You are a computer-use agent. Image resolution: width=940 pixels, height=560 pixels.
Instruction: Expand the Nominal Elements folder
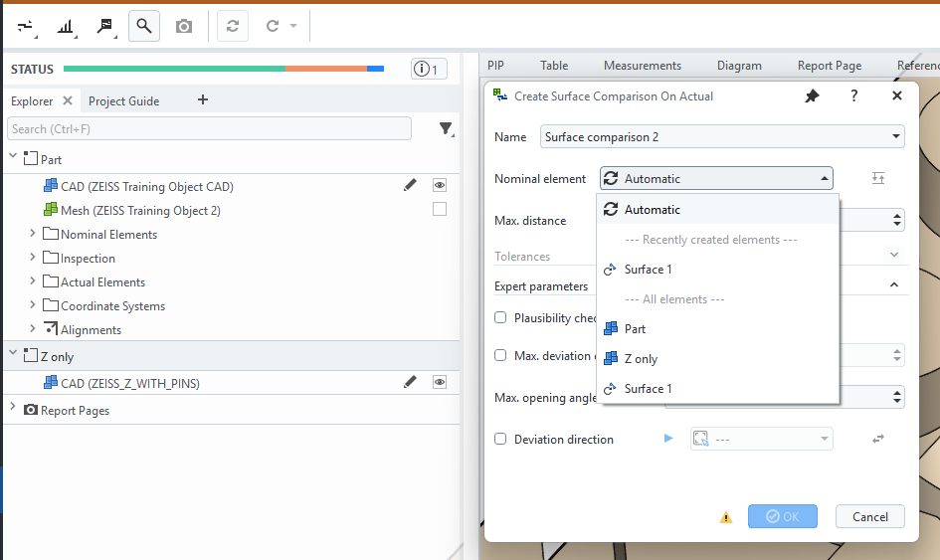point(33,234)
